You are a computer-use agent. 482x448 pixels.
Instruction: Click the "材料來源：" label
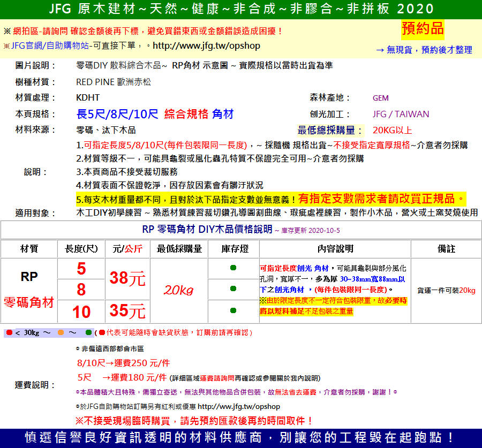pos(35,130)
